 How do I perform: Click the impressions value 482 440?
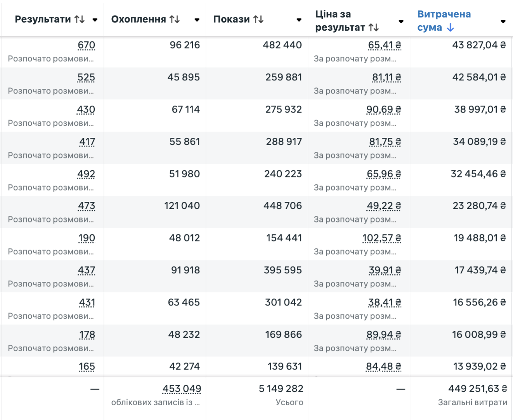coord(282,45)
